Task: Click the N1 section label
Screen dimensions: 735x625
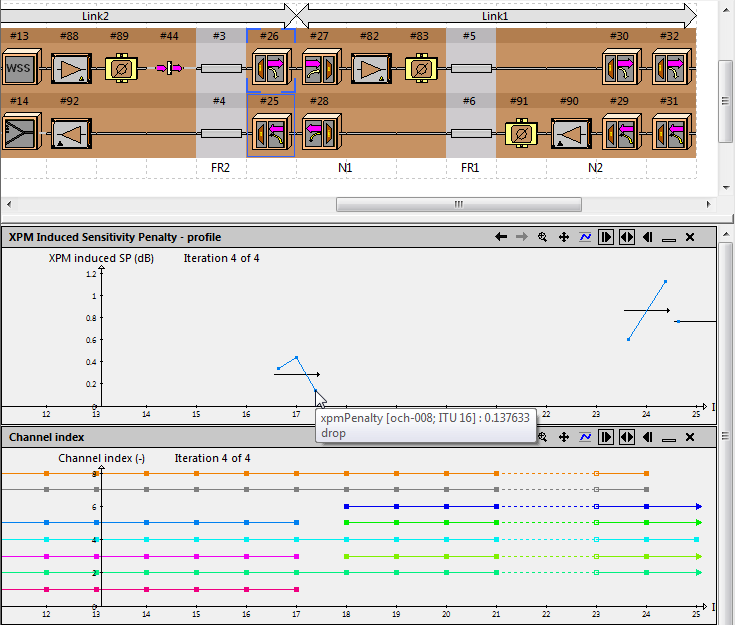Action: pyautogui.click(x=345, y=168)
